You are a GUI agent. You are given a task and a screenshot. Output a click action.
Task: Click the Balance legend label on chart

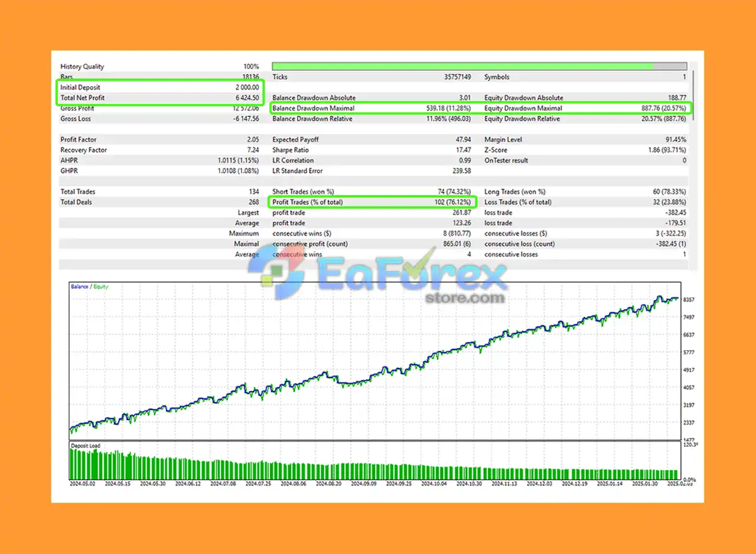(x=80, y=286)
